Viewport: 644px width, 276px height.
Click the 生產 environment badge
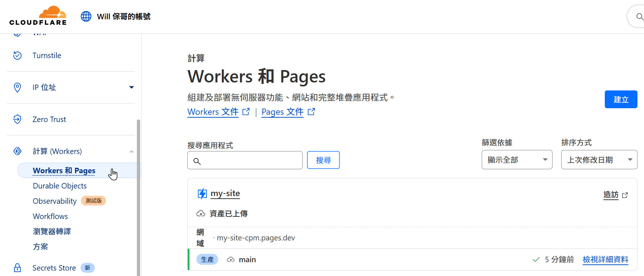(x=207, y=260)
